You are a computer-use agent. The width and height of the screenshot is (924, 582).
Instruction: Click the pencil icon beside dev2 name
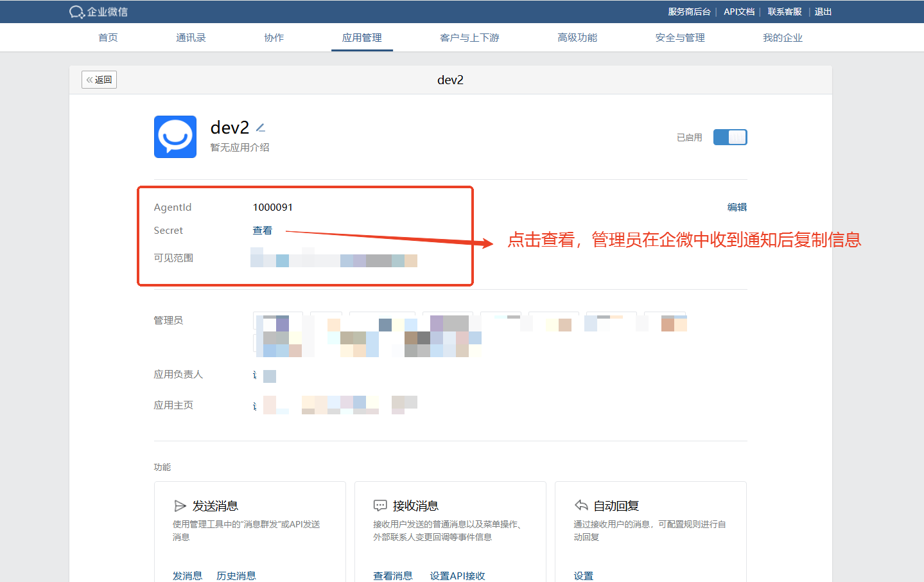(x=261, y=128)
